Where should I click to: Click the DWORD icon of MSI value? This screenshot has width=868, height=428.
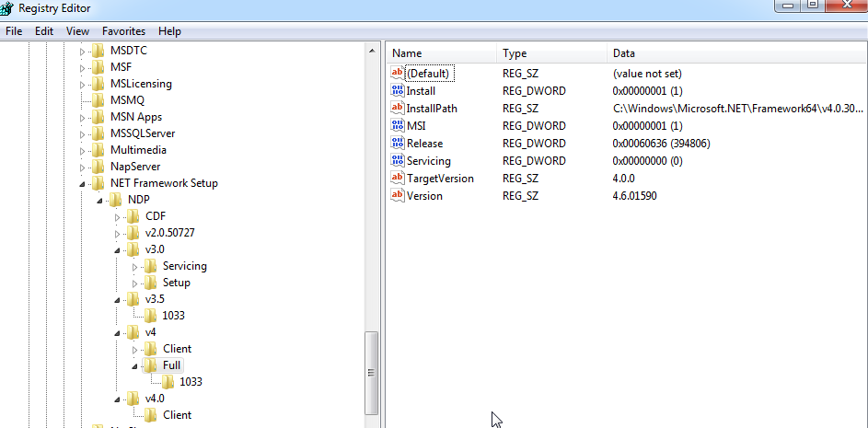coord(398,126)
